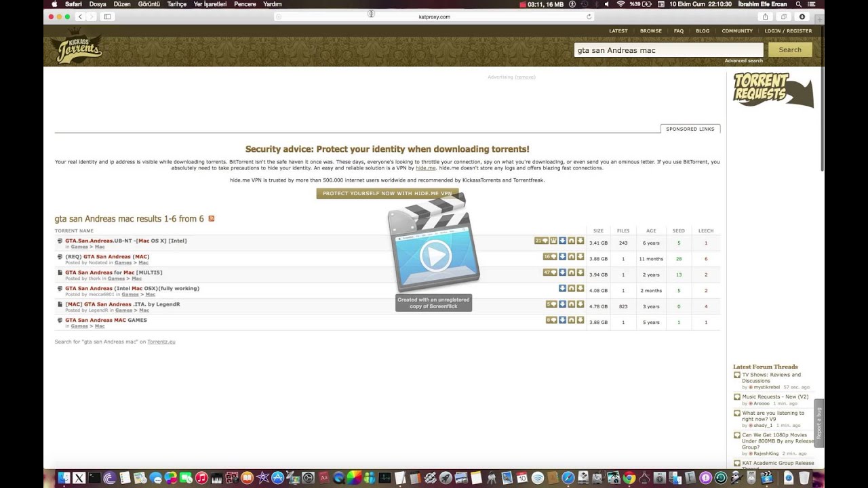
Task: Open the BROWSE page link
Action: (651, 30)
